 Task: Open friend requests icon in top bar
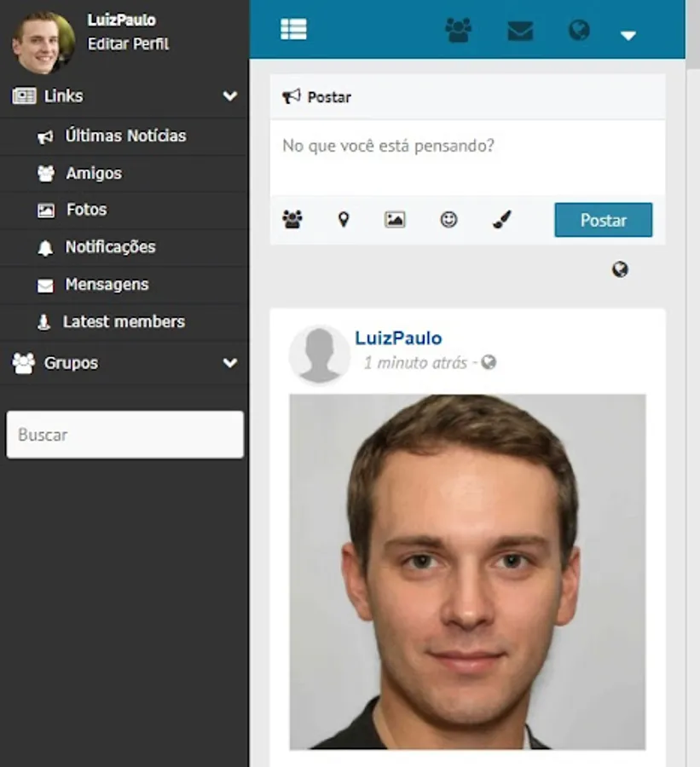458,30
